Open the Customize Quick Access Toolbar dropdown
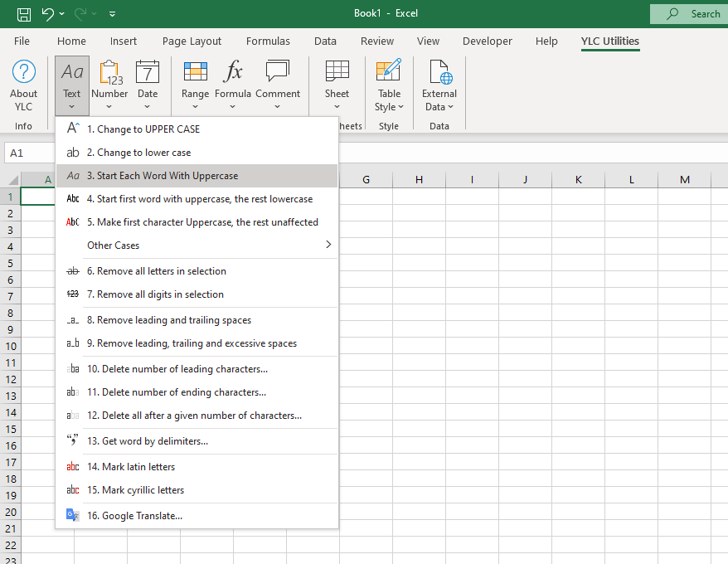The width and height of the screenshot is (728, 564). click(x=113, y=14)
